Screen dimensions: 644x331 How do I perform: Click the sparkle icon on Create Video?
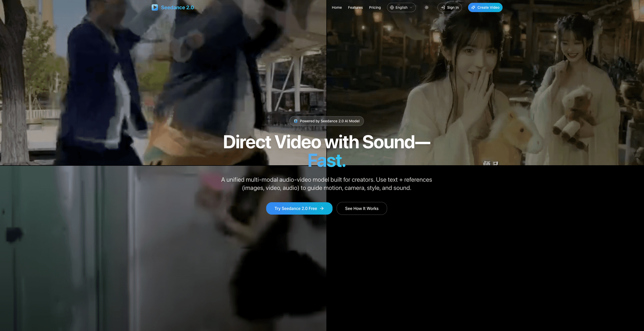(x=473, y=7)
